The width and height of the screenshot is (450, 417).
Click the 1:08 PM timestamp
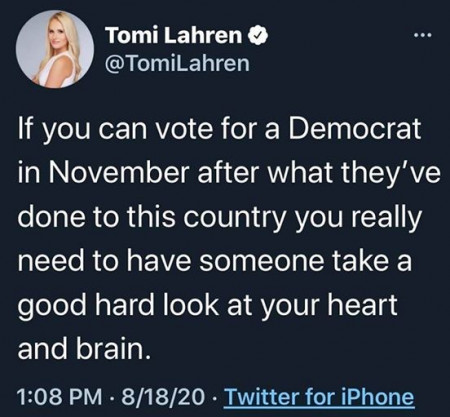click(x=59, y=397)
